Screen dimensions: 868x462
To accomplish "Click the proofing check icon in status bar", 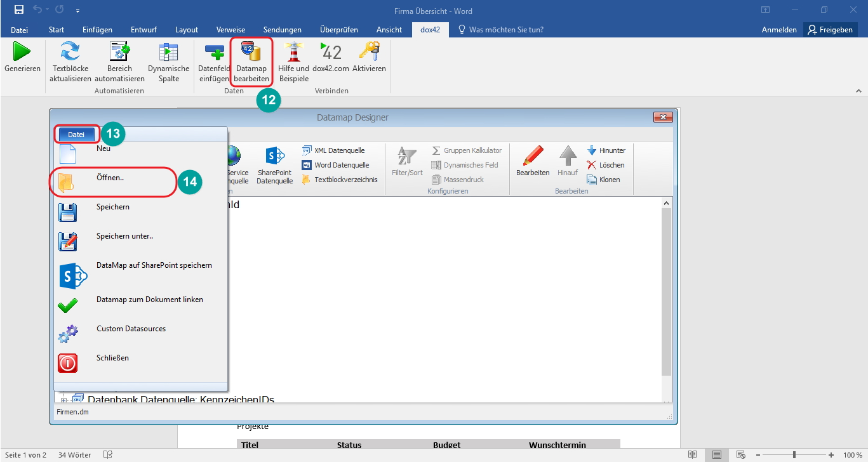I will click(x=108, y=455).
